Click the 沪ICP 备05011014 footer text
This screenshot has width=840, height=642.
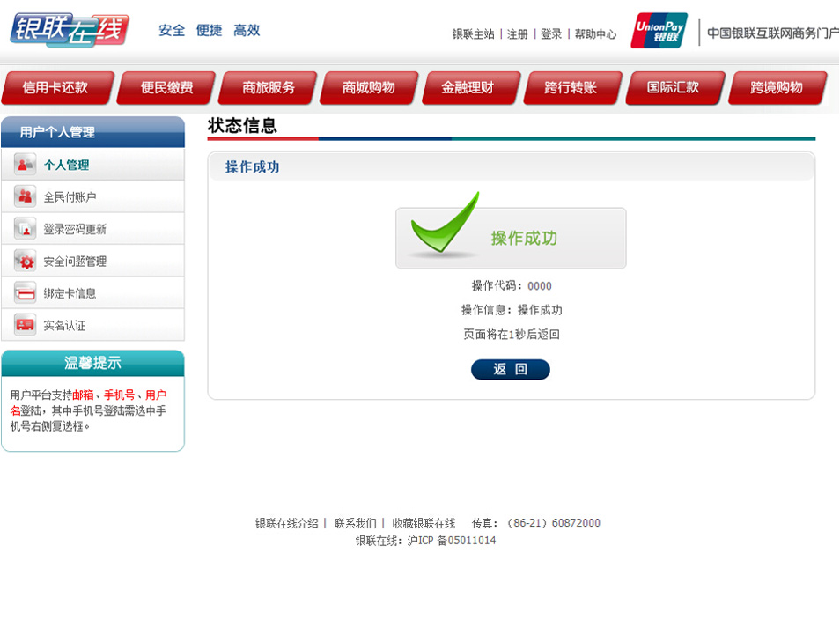point(452,540)
